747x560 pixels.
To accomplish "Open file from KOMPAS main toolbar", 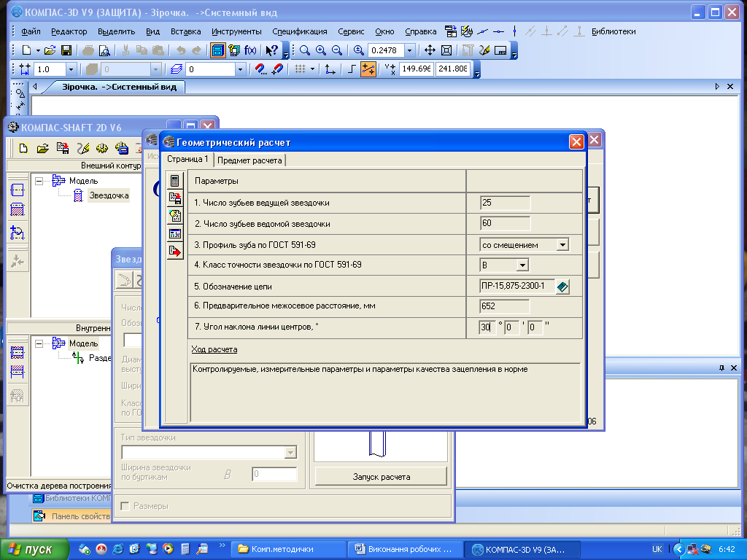I will [x=50, y=50].
